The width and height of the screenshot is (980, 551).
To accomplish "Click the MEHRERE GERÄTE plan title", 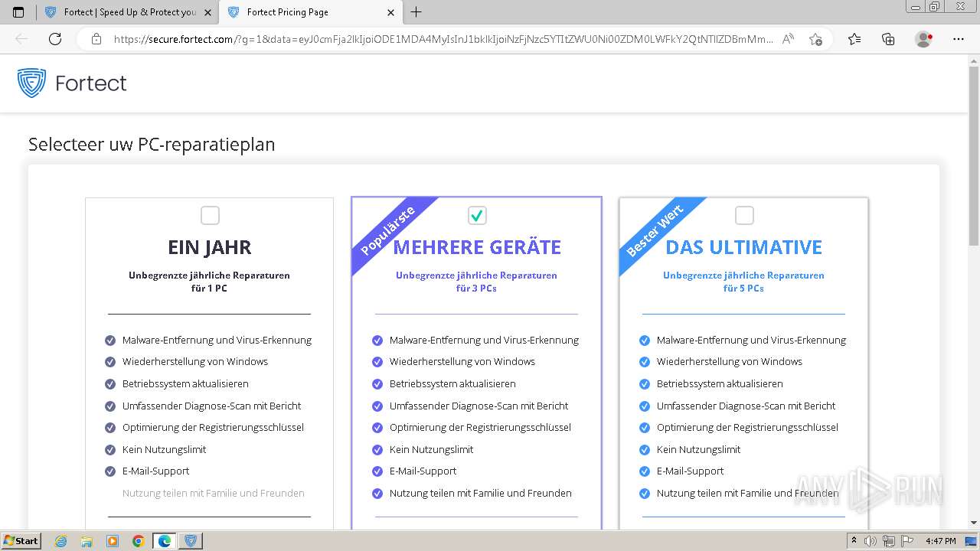I will pos(477,247).
